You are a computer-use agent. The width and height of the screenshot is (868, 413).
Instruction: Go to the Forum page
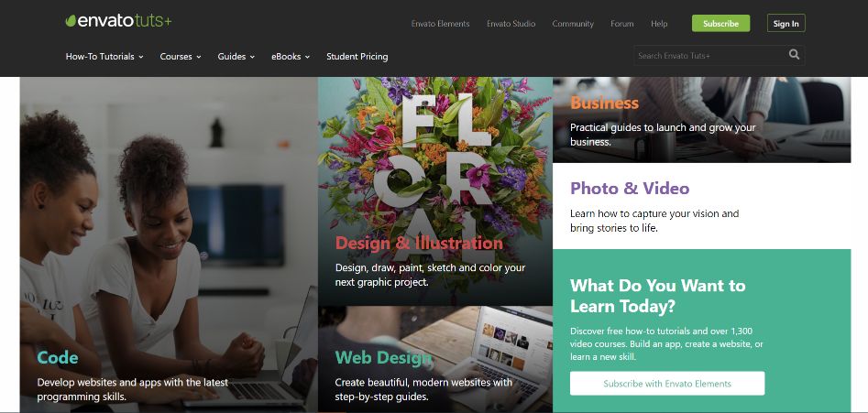point(622,24)
